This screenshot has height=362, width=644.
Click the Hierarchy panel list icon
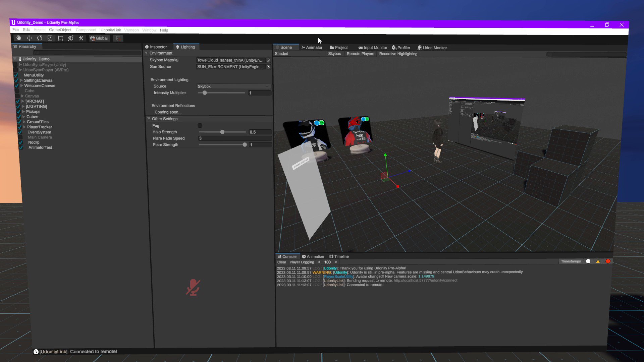[15, 47]
